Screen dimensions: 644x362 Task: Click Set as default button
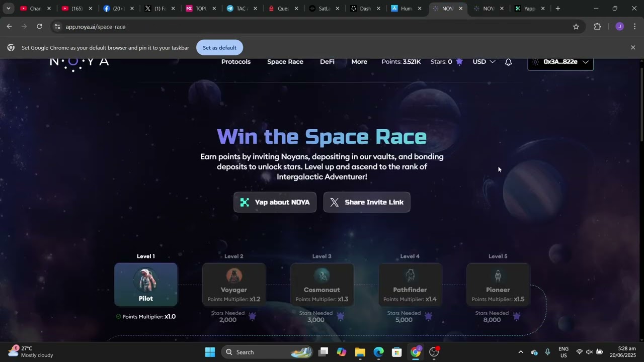click(219, 48)
